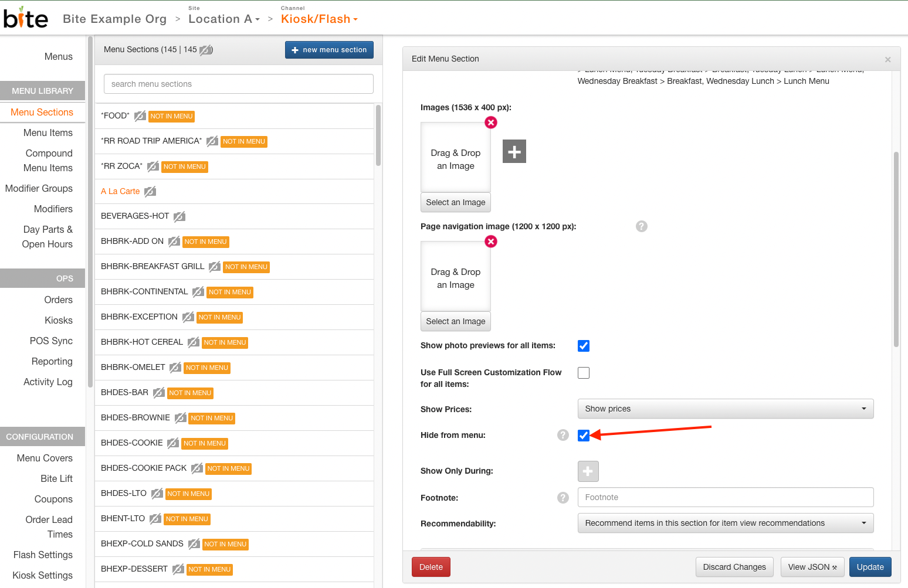Remove the section image with red X
The width and height of the screenshot is (908, 588).
[x=491, y=123]
